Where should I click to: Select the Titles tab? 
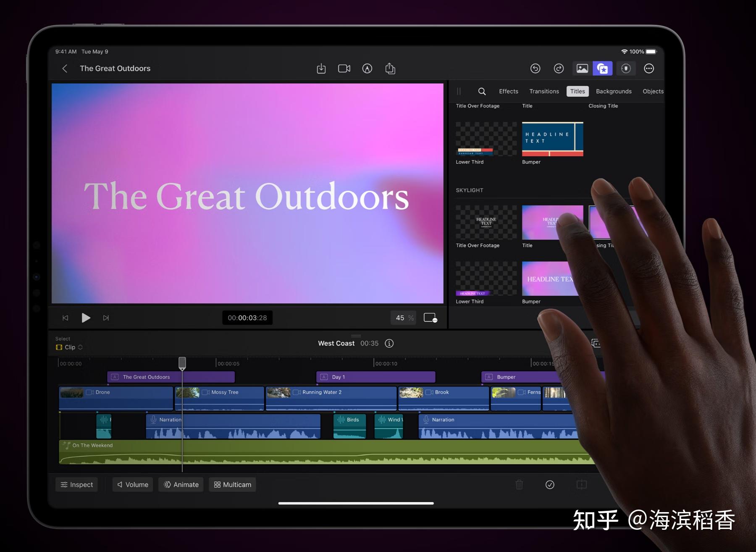[577, 91]
